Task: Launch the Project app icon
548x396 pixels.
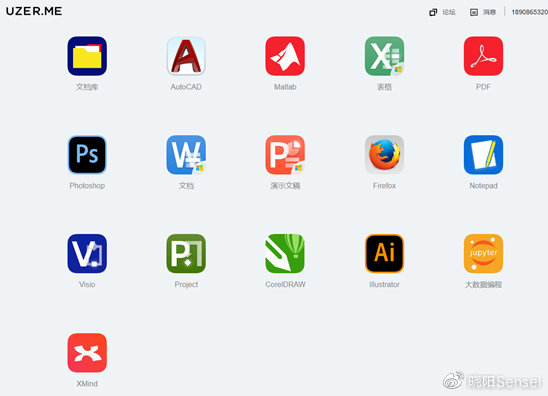Action: [x=186, y=254]
